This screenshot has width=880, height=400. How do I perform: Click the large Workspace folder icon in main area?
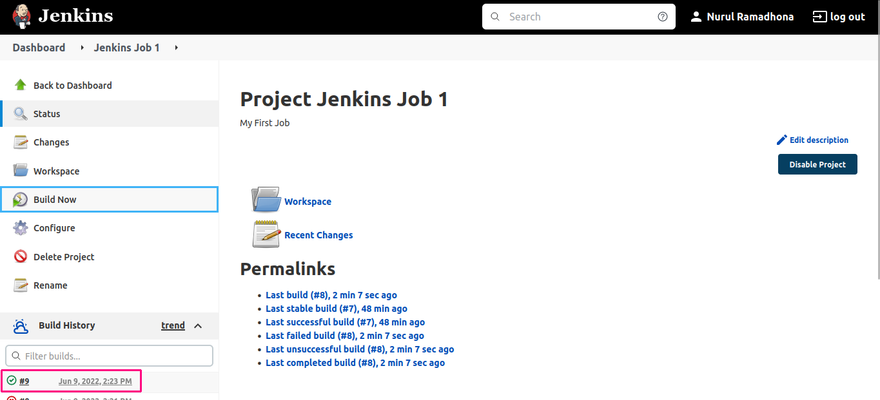tap(266, 199)
